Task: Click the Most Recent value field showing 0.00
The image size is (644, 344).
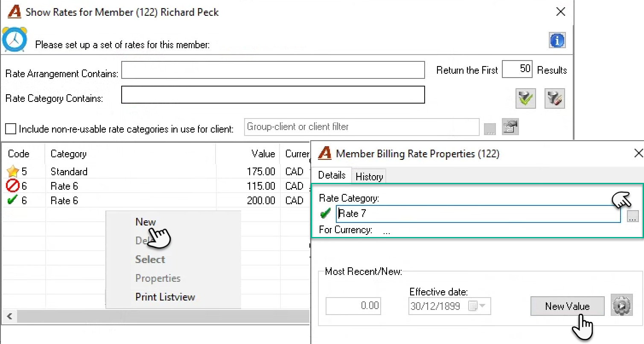Action: pos(353,306)
